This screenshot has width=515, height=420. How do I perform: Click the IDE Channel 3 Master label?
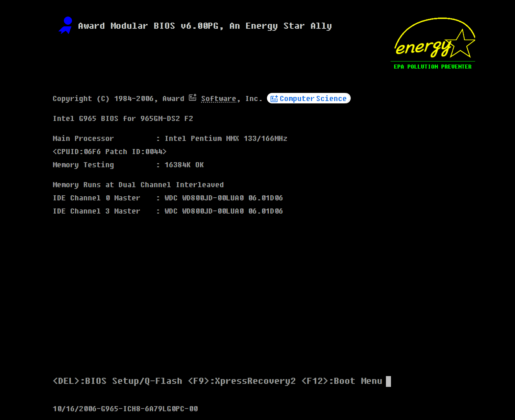click(96, 211)
